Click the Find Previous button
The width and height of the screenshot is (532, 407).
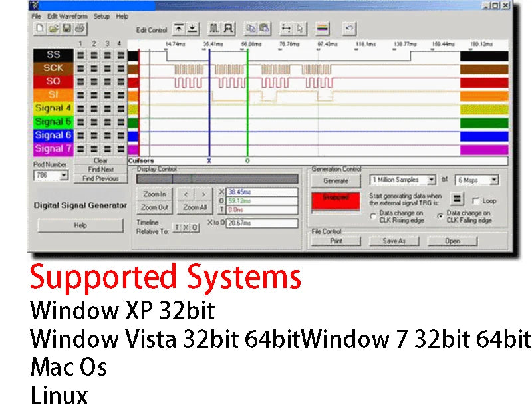coord(101,178)
